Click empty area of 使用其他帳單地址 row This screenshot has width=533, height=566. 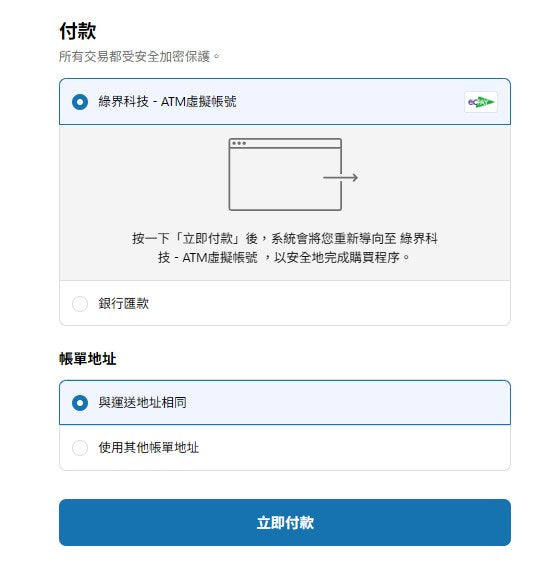coord(343,448)
